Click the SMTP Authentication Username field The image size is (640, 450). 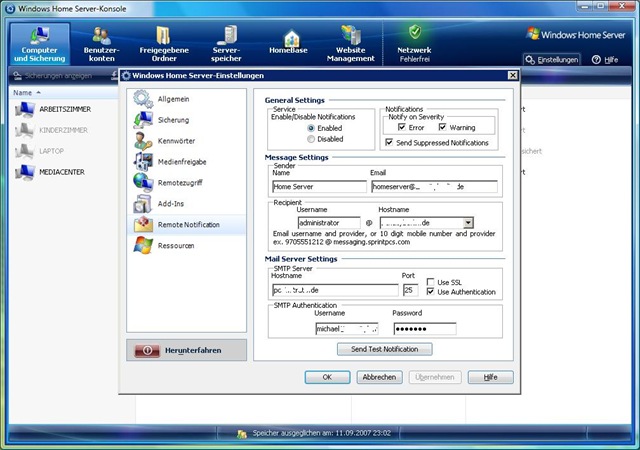tap(347, 329)
